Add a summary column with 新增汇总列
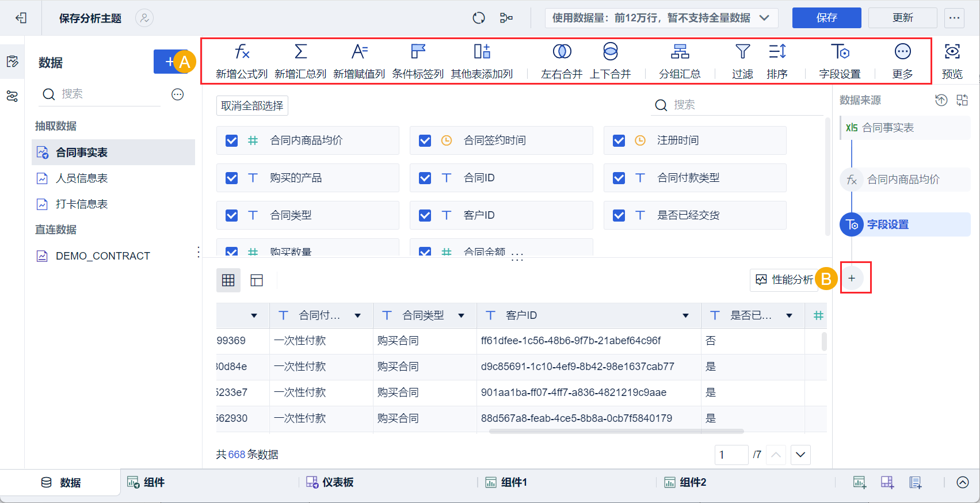 [x=300, y=61]
